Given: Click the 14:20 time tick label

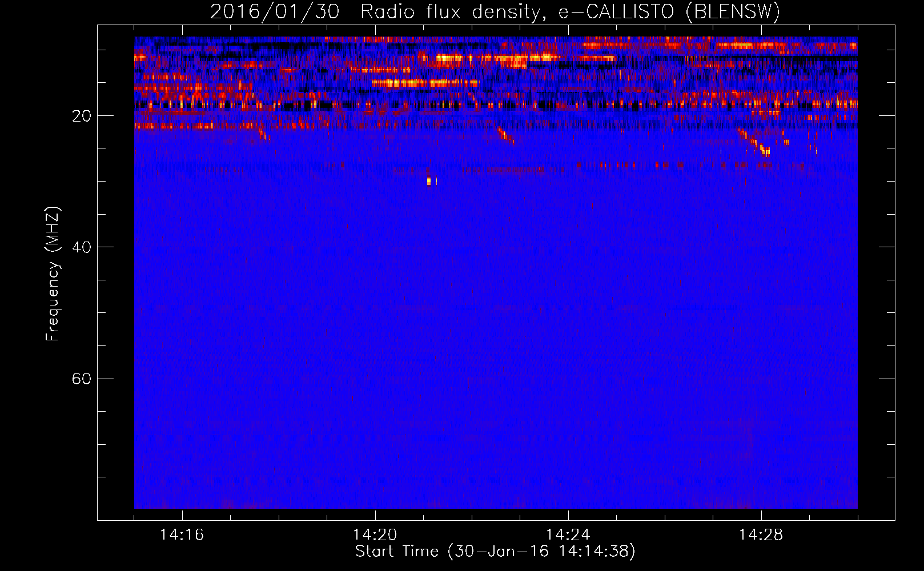Looking at the screenshot, I should (x=375, y=535).
